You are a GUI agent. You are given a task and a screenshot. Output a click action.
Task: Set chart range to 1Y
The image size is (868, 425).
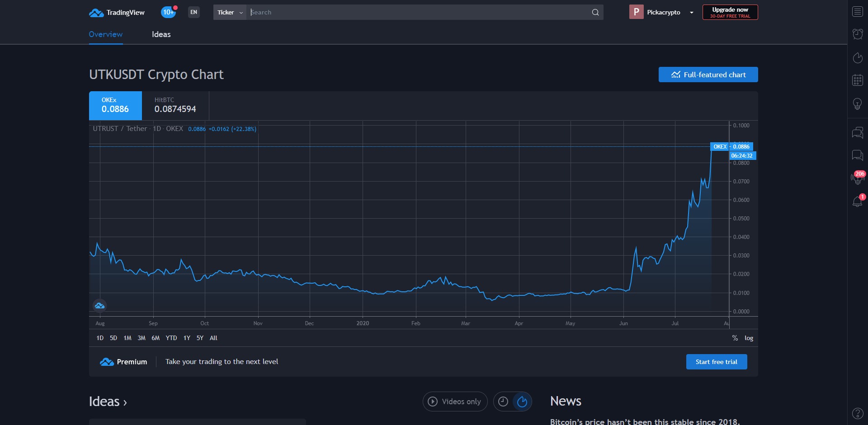point(187,338)
